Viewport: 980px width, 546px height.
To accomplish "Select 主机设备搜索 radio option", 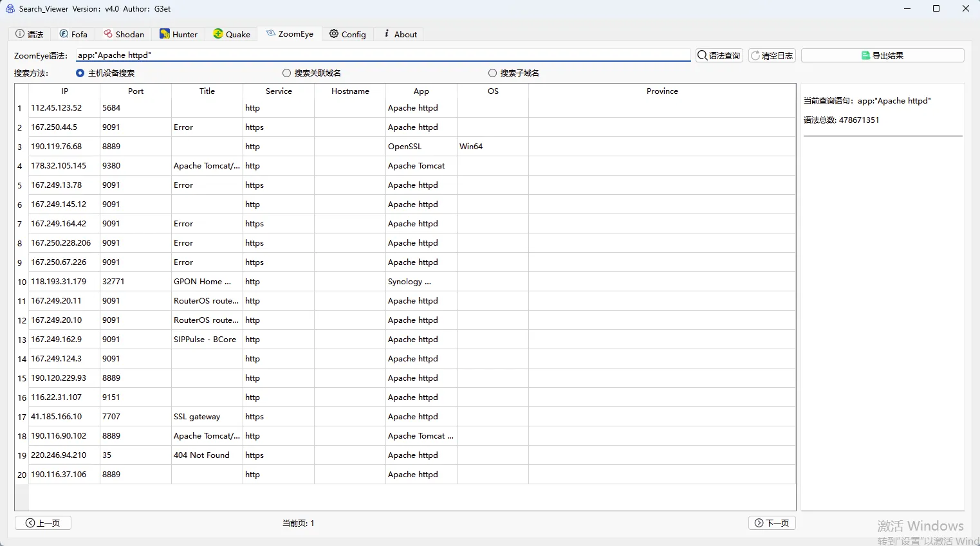I will tap(106, 73).
